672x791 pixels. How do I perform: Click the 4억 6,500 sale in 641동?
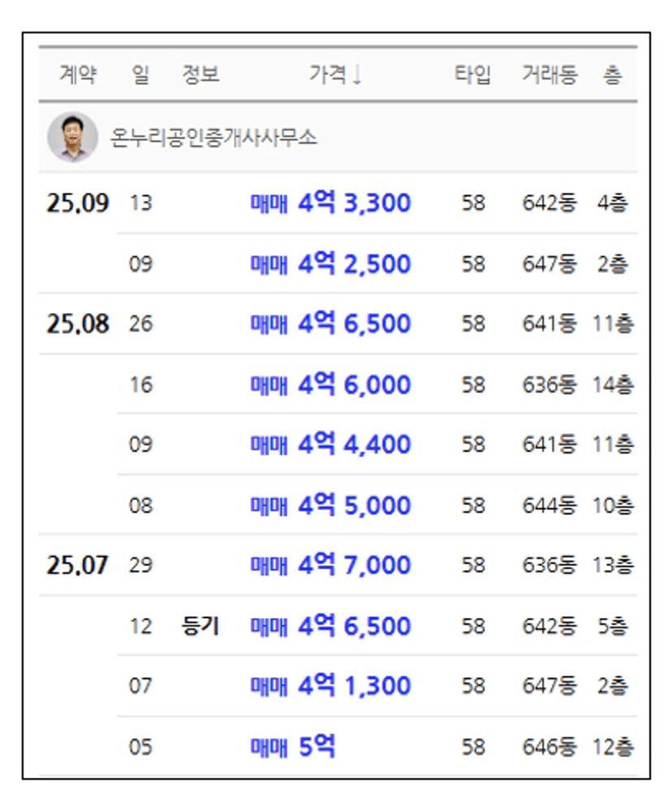tap(331, 324)
